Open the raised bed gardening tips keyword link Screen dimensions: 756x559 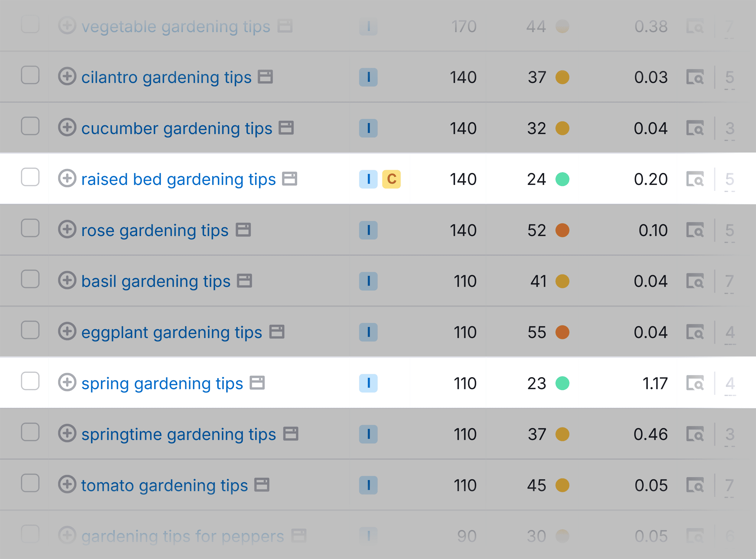[178, 179]
